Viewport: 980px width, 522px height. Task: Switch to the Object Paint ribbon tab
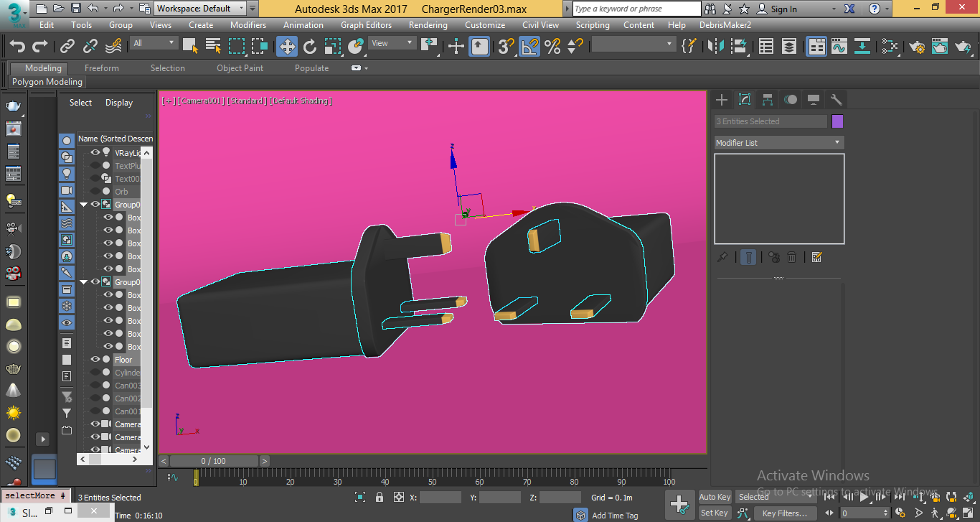pos(240,68)
